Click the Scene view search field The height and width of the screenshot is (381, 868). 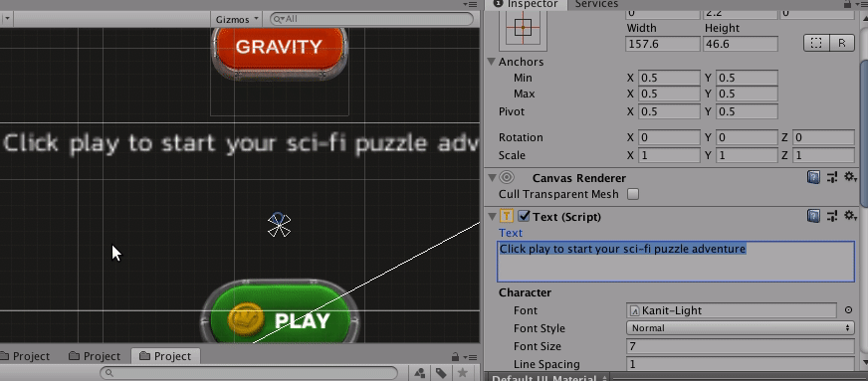372,19
